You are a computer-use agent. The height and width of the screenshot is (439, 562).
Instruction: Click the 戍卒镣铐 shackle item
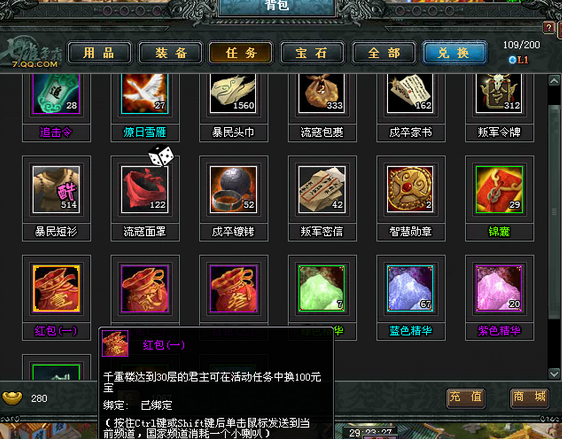[233, 190]
